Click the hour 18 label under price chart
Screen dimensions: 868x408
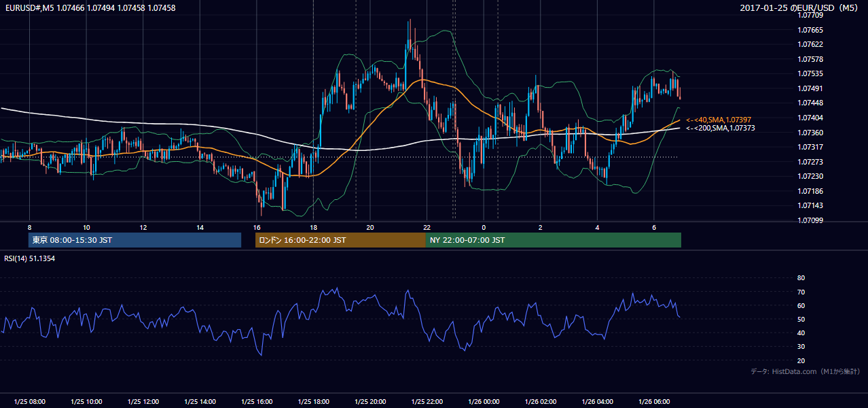[313, 227]
